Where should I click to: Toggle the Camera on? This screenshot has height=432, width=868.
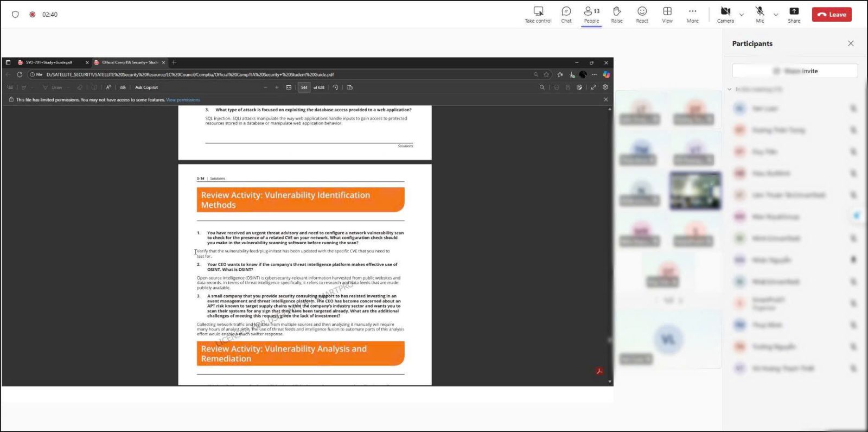[725, 14]
